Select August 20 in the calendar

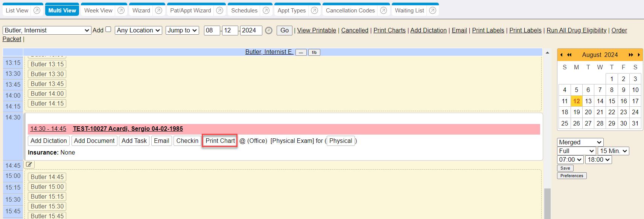[x=588, y=112]
